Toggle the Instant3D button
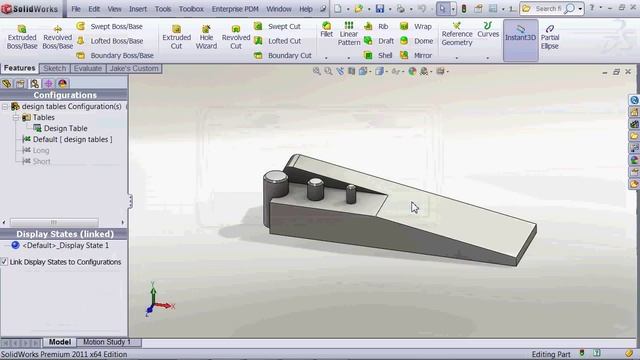 click(520, 40)
